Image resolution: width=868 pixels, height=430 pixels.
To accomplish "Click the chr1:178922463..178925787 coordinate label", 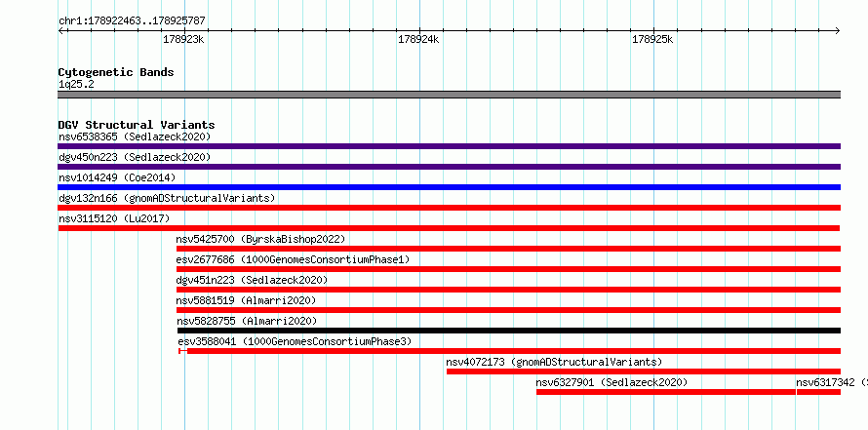I will click(132, 21).
